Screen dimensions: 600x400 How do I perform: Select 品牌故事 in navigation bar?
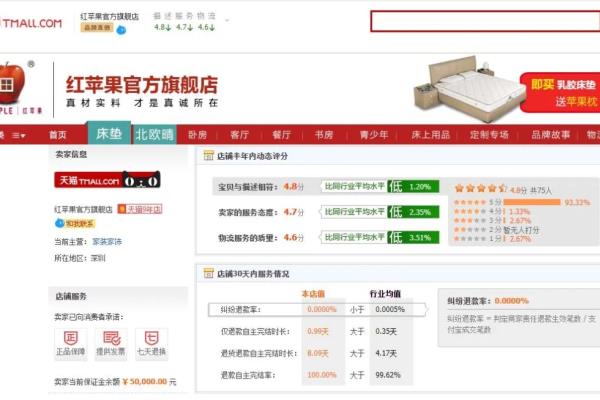coord(551,135)
